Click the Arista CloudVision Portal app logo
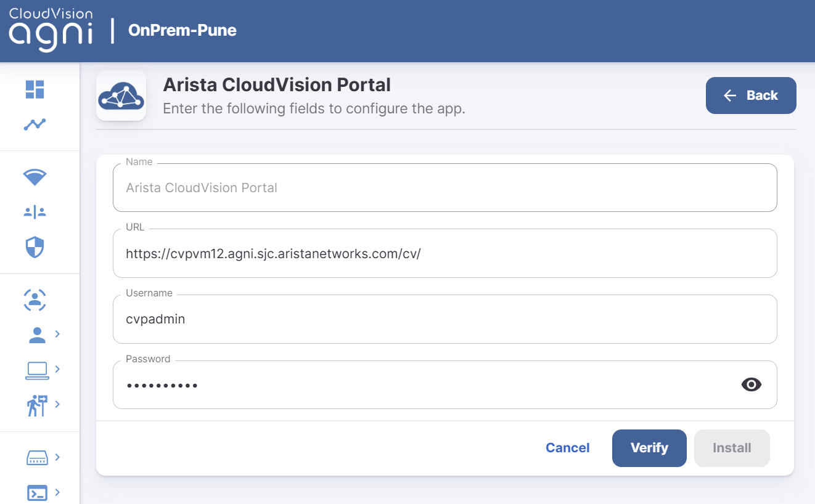Viewport: 815px width, 504px height. click(121, 96)
